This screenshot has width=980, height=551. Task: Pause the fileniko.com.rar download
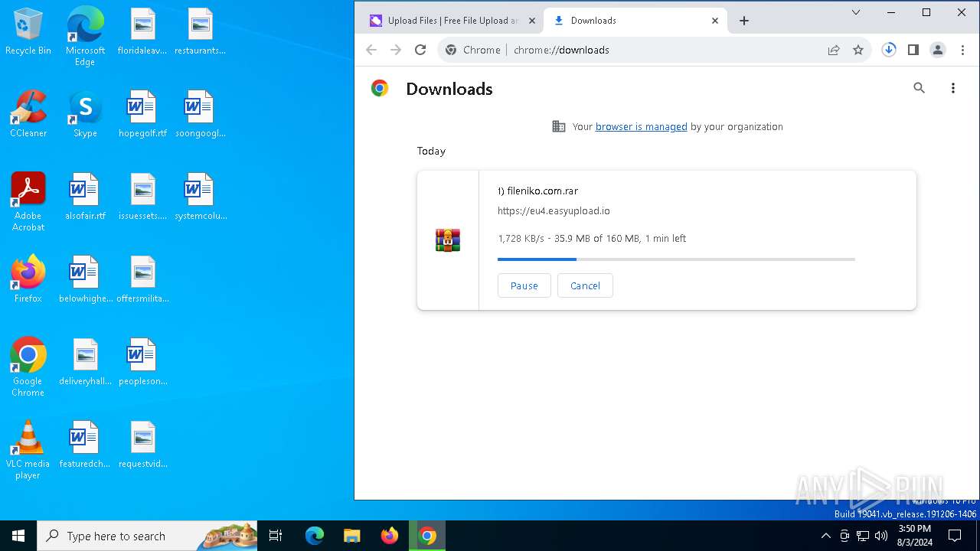coord(524,285)
